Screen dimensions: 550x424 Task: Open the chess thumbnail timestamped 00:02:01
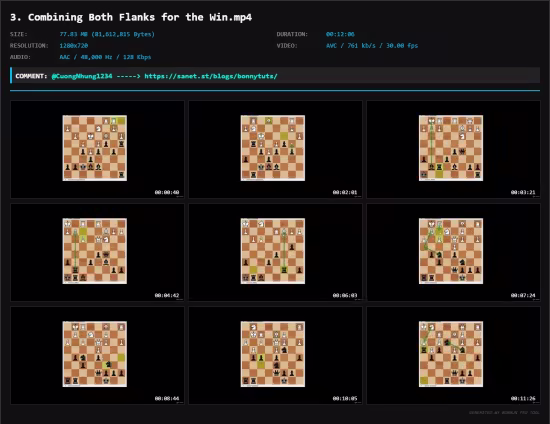[275, 149]
